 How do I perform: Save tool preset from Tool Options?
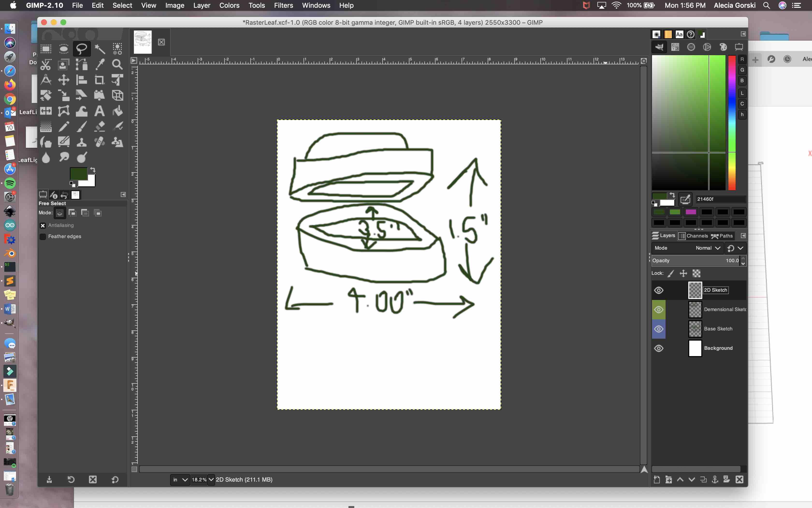tap(49, 479)
